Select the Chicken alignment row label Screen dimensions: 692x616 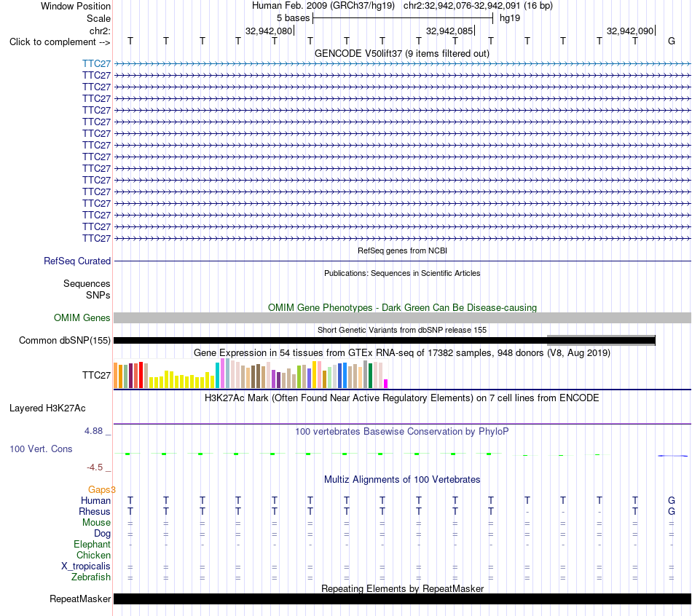(93, 555)
